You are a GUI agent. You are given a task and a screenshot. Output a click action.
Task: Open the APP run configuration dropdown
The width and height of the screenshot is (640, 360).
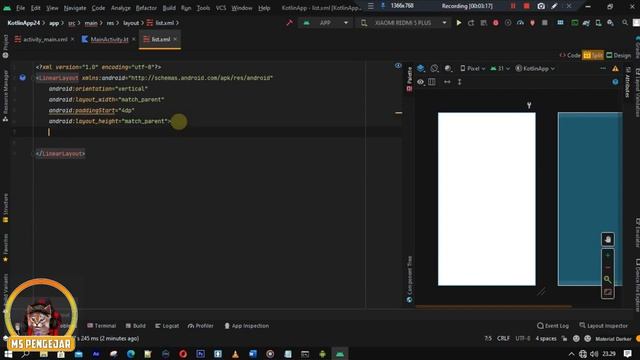[x=325, y=23]
